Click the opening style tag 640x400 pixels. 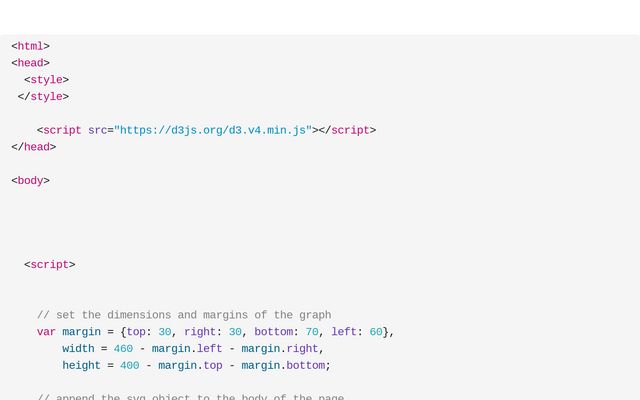click(46, 80)
